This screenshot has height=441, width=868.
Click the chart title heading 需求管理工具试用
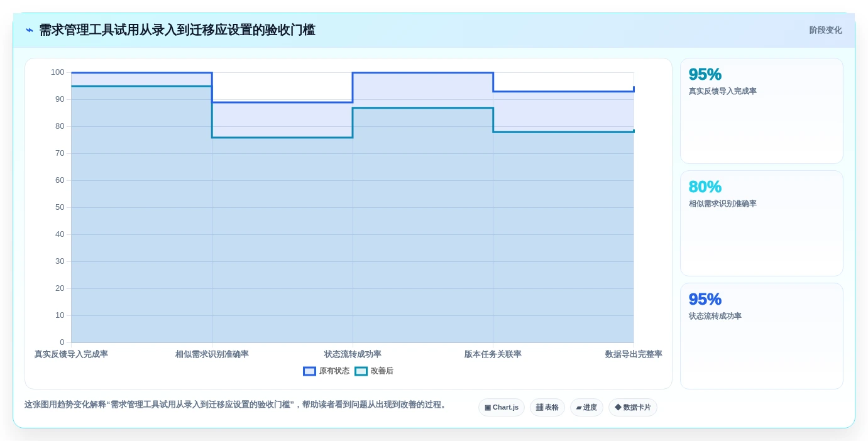pos(177,30)
